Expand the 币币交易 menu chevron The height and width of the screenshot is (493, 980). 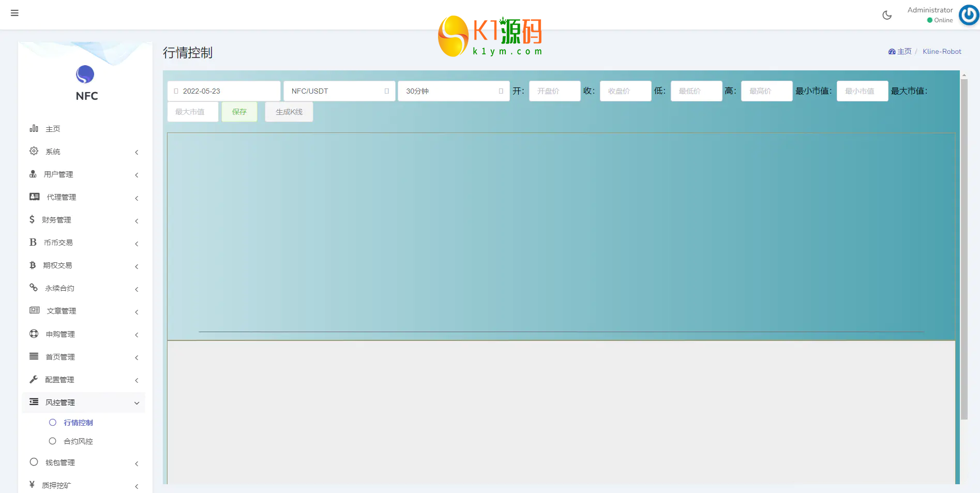[137, 244]
